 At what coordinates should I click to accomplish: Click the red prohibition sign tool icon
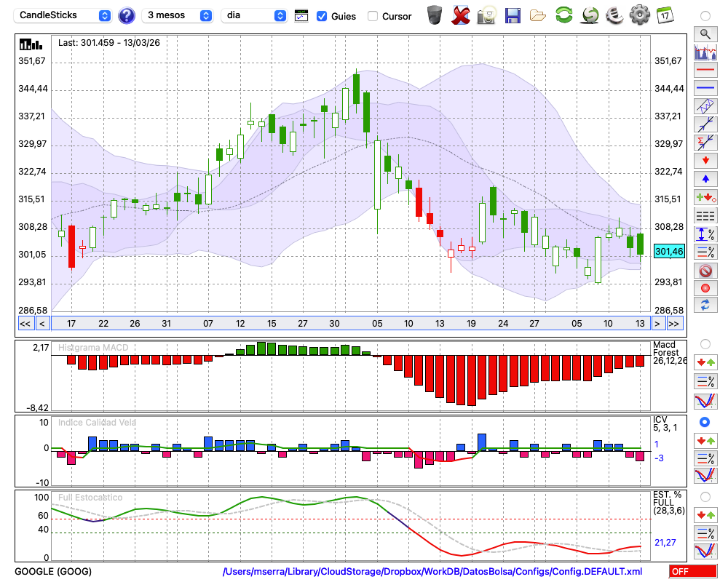pyautogui.click(x=705, y=271)
